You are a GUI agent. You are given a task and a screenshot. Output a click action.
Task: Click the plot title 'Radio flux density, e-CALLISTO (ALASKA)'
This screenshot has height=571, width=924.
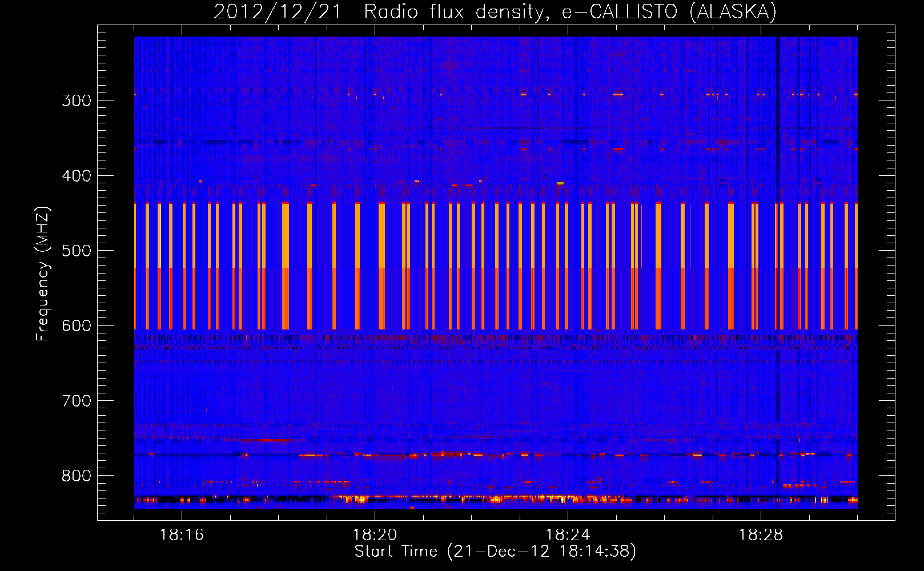point(570,11)
